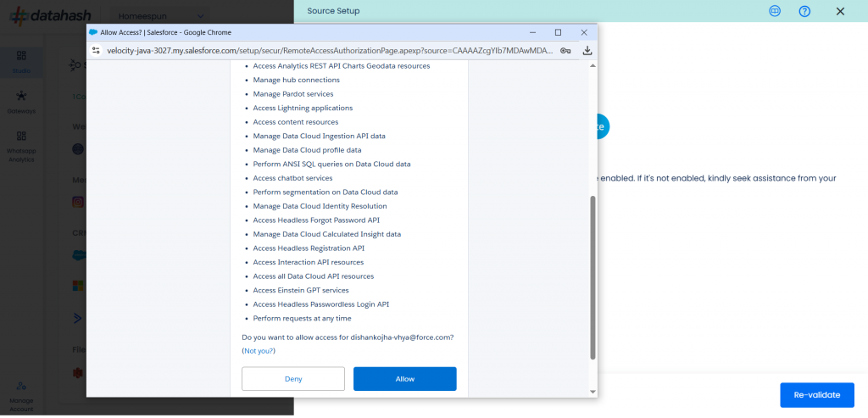The image size is (868, 418).
Task: Click the popup vertical scrollbar thumb
Action: pyautogui.click(x=593, y=276)
